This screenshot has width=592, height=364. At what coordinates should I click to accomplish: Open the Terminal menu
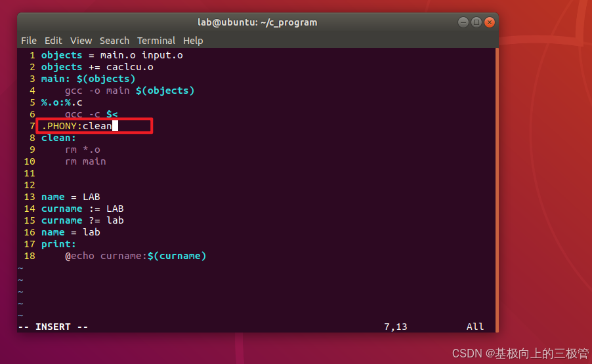pyautogui.click(x=156, y=41)
